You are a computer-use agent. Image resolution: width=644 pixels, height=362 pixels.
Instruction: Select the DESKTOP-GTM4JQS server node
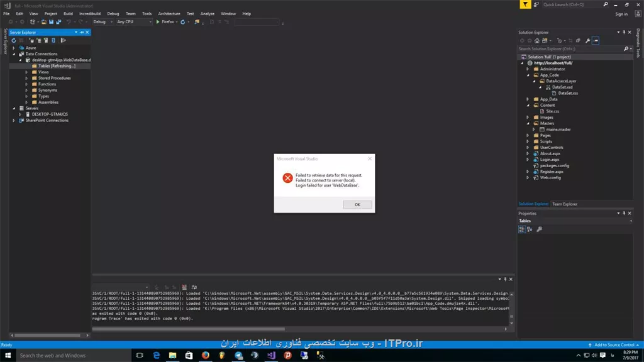[x=50, y=114]
